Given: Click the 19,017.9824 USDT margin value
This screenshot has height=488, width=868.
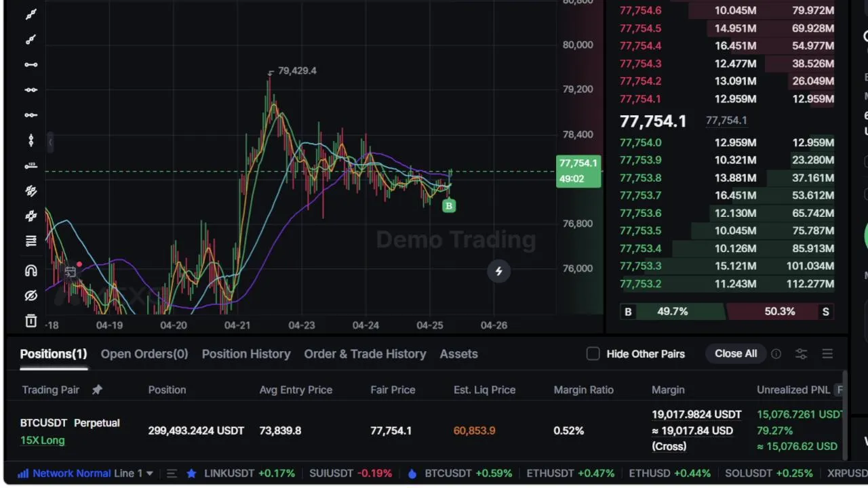Looking at the screenshot, I should click(x=696, y=414).
